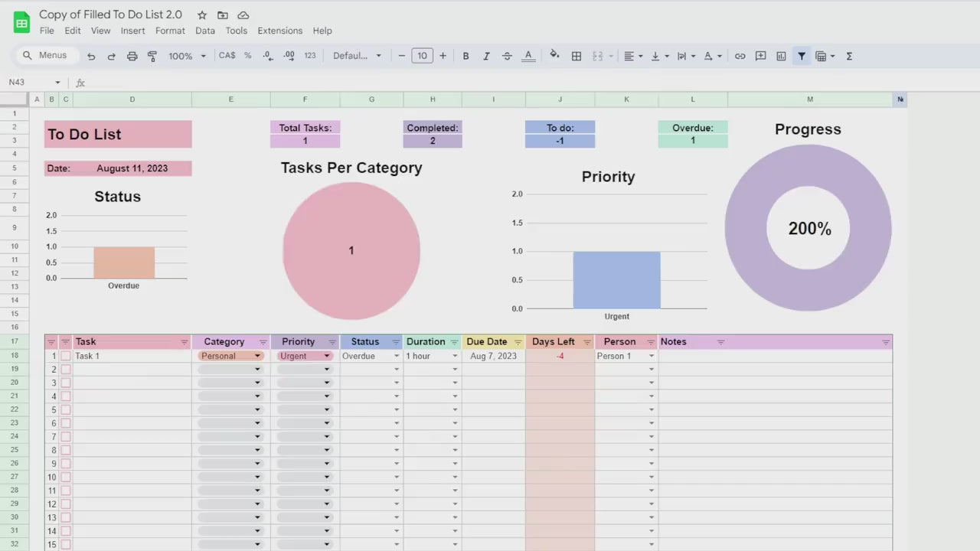
Task: Open the File menu
Action: click(x=47, y=31)
